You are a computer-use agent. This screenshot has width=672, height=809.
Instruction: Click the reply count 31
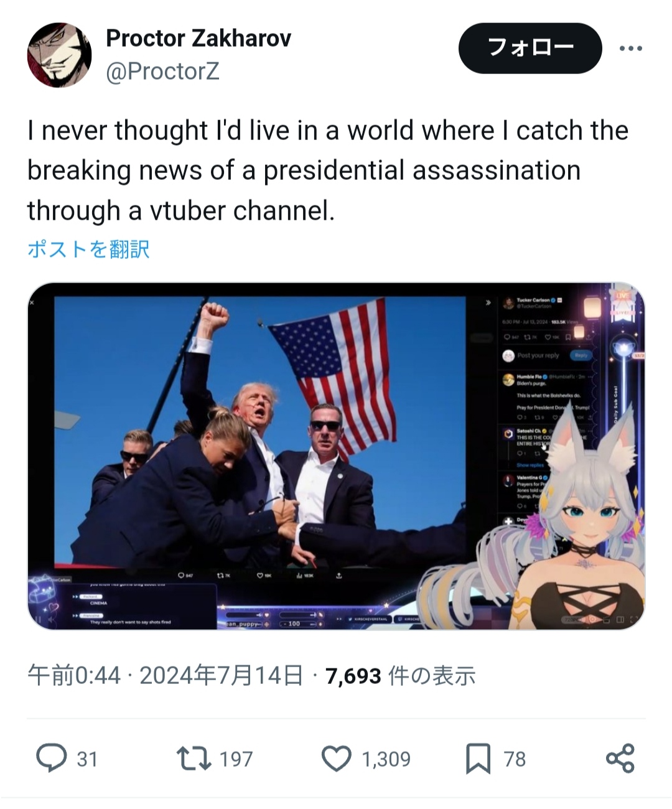click(x=87, y=759)
